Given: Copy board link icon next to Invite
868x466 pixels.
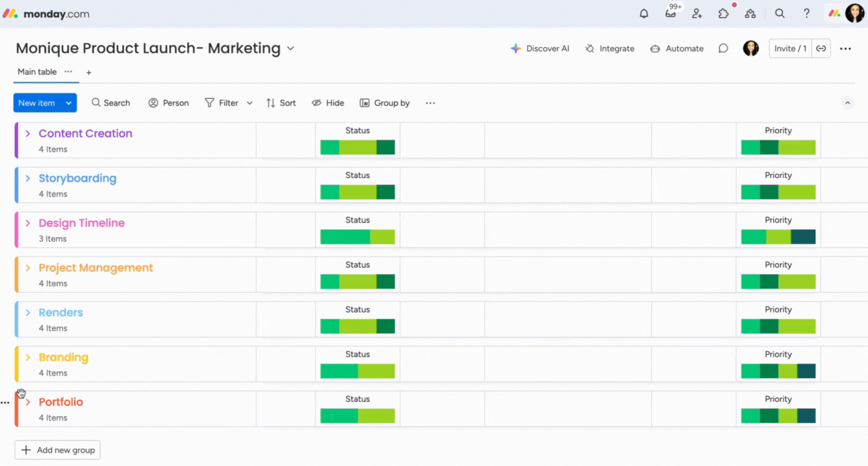Looking at the screenshot, I should tap(821, 48).
